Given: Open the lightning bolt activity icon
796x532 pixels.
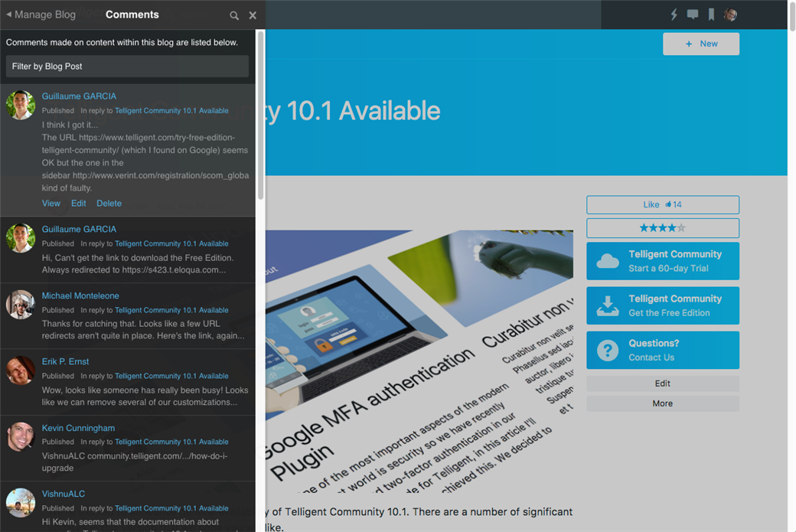Looking at the screenshot, I should point(674,15).
